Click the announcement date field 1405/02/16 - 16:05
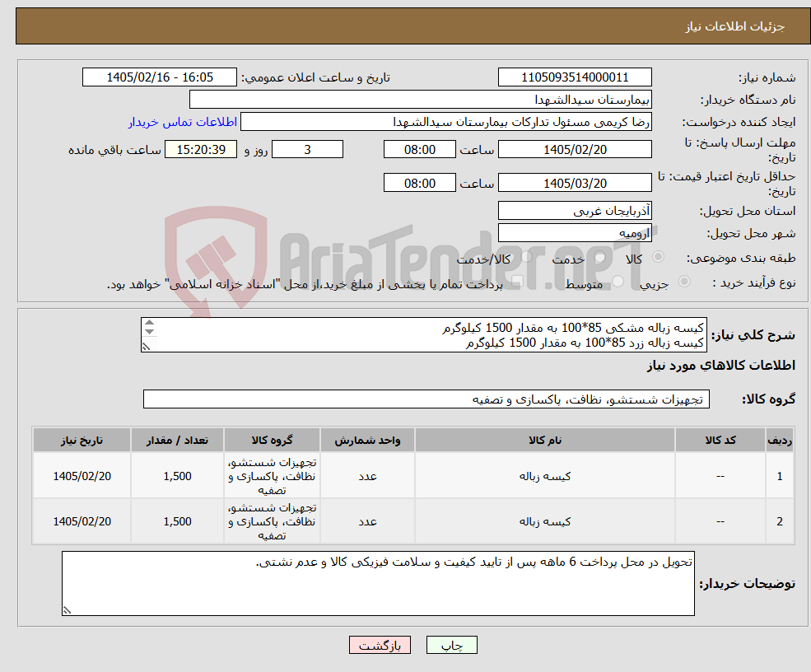811x672 pixels. click(159, 77)
